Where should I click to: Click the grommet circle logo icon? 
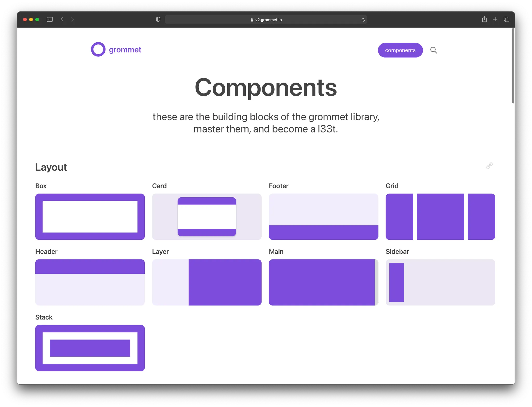click(x=98, y=49)
